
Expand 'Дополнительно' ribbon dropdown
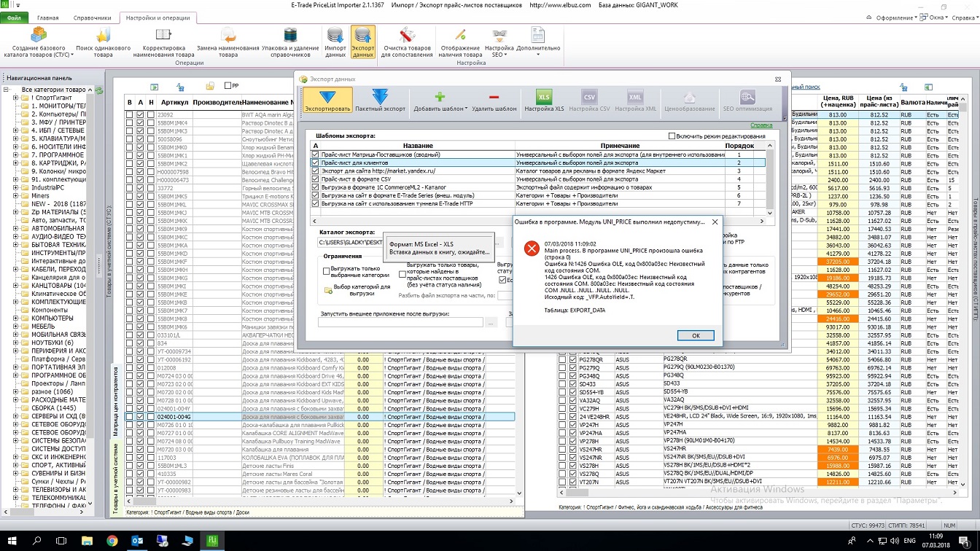click(x=538, y=42)
